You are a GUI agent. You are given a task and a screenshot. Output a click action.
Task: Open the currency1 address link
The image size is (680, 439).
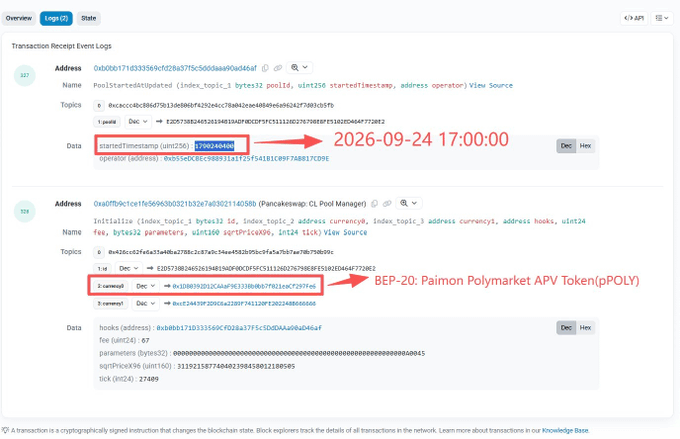244,304
